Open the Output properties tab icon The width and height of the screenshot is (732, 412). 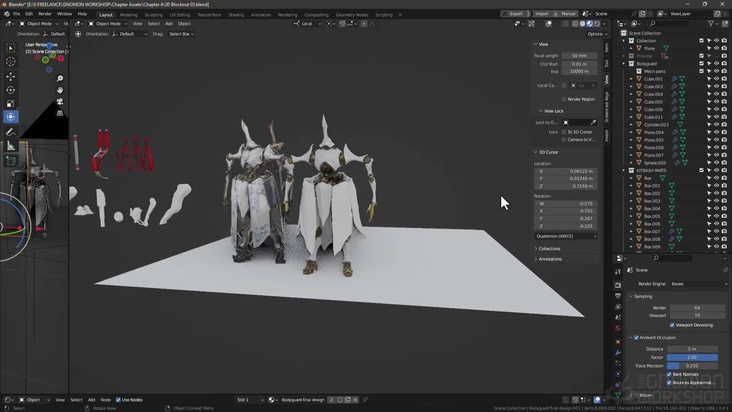coord(618,296)
